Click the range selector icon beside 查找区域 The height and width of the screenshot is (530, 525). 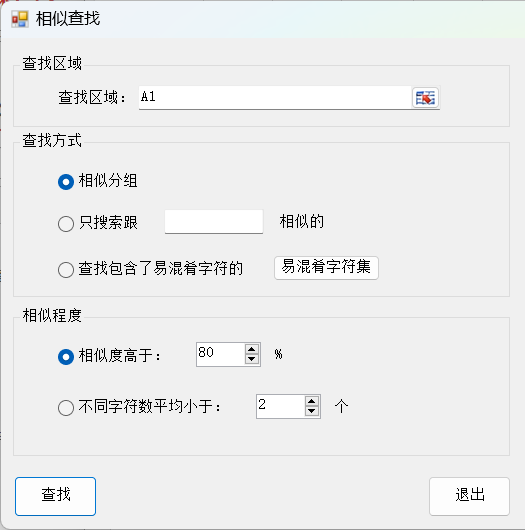425,98
